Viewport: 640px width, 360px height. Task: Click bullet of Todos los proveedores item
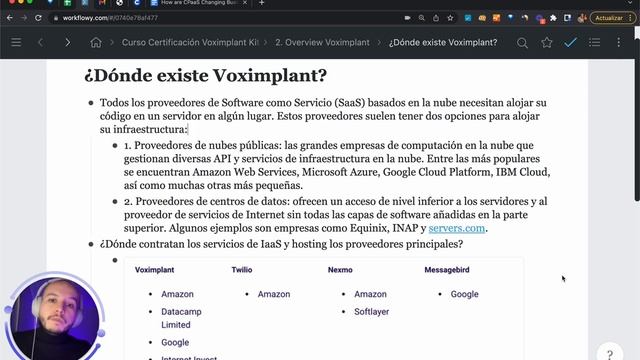coord(91,103)
